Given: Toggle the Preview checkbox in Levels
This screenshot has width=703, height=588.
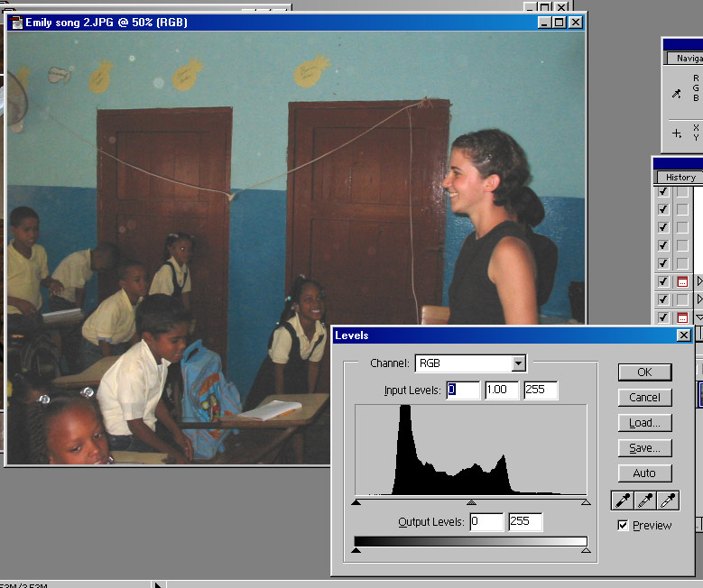Looking at the screenshot, I should (624, 526).
